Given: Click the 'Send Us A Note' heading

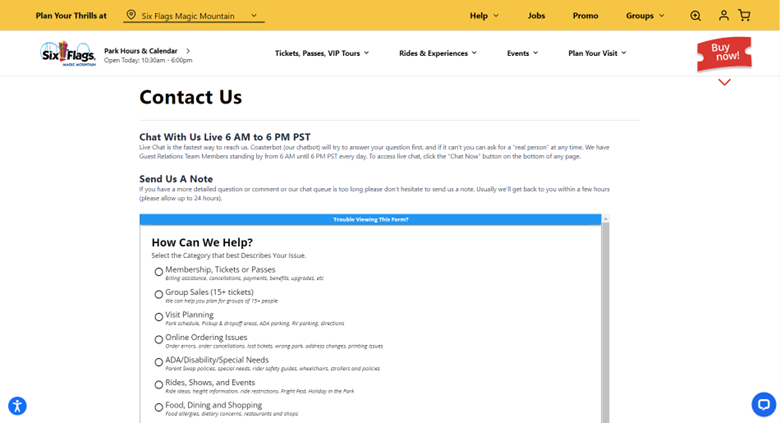Looking at the screenshot, I should point(176,179).
